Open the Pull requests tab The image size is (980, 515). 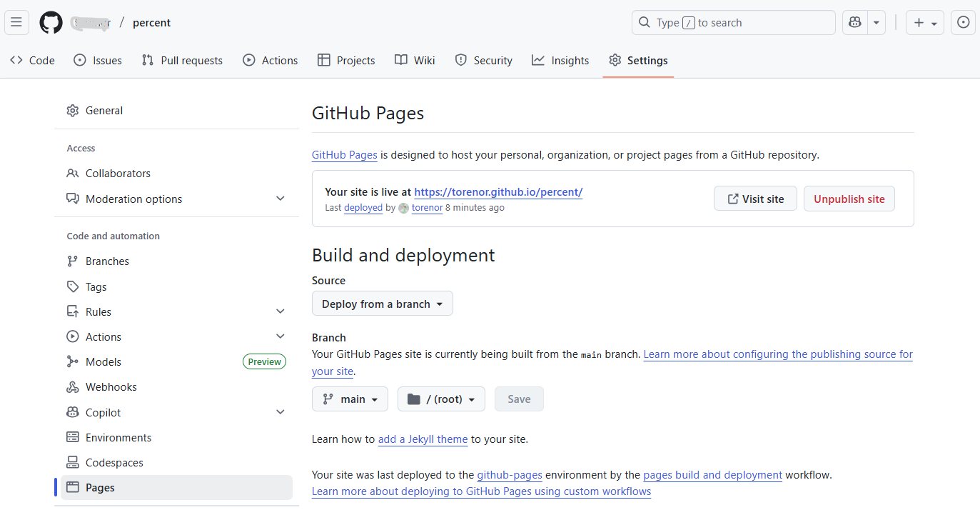tap(182, 60)
